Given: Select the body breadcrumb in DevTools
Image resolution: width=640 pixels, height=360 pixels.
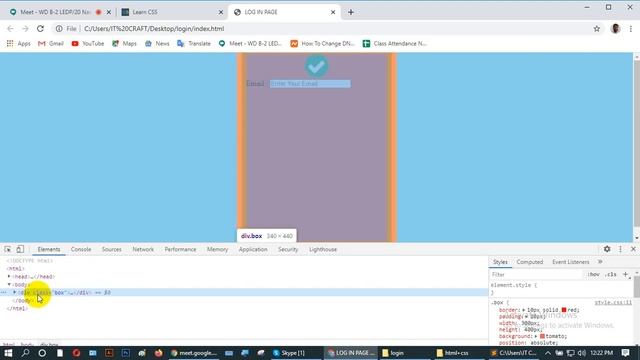Looking at the screenshot, I should [27, 344].
